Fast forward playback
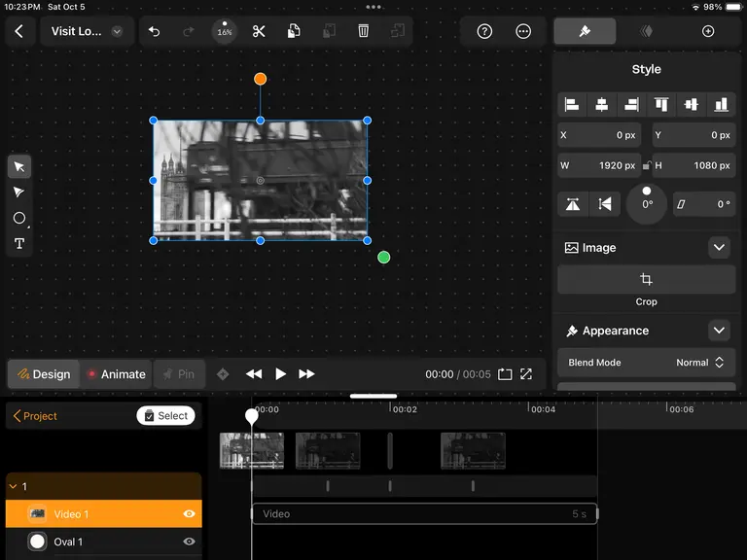The width and height of the screenshot is (747, 560). [306, 374]
